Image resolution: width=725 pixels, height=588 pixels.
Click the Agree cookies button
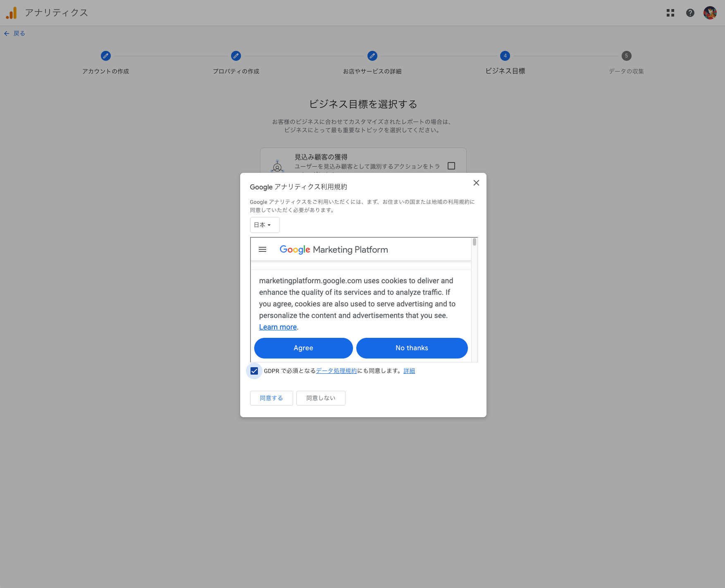tap(303, 348)
